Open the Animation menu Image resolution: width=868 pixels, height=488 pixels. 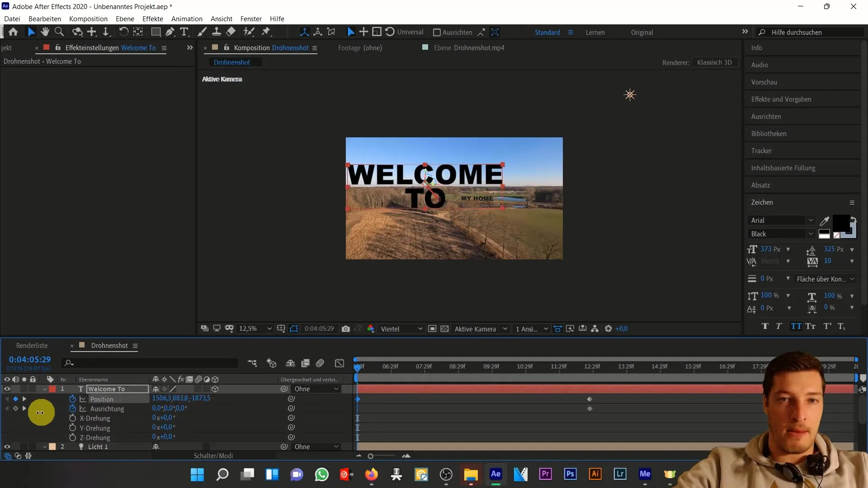187,19
